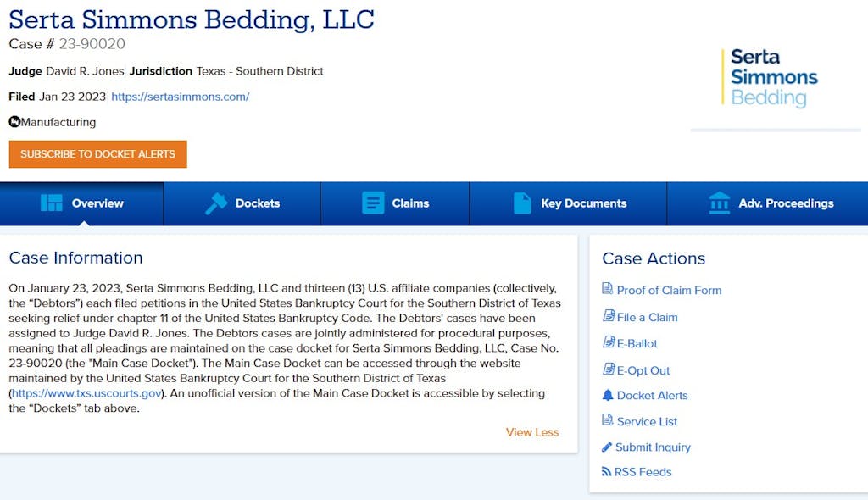Visit the txs.uscourts.gov court link
The image size is (868, 500).
(85, 393)
